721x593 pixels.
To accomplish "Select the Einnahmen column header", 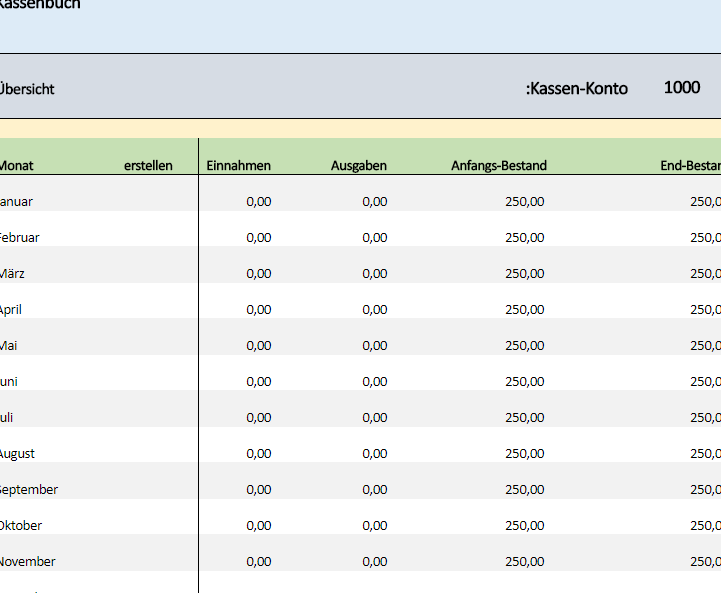I will tap(238, 165).
